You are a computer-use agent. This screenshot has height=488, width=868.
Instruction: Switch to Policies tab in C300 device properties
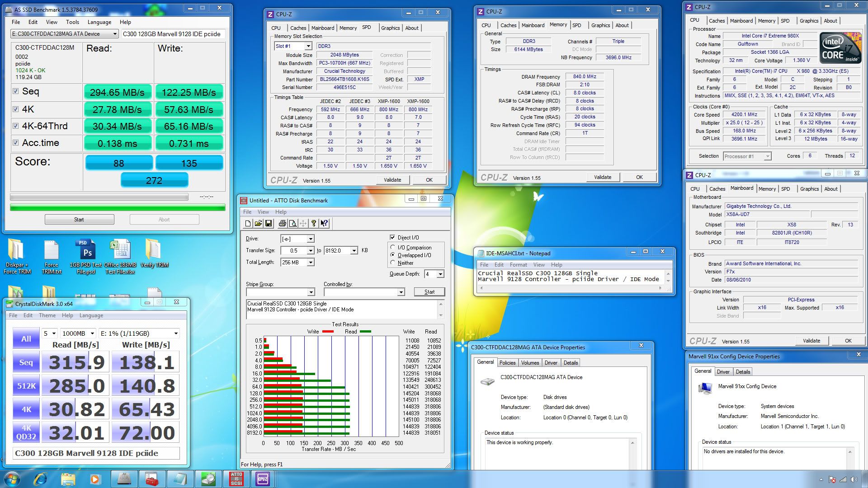click(507, 363)
